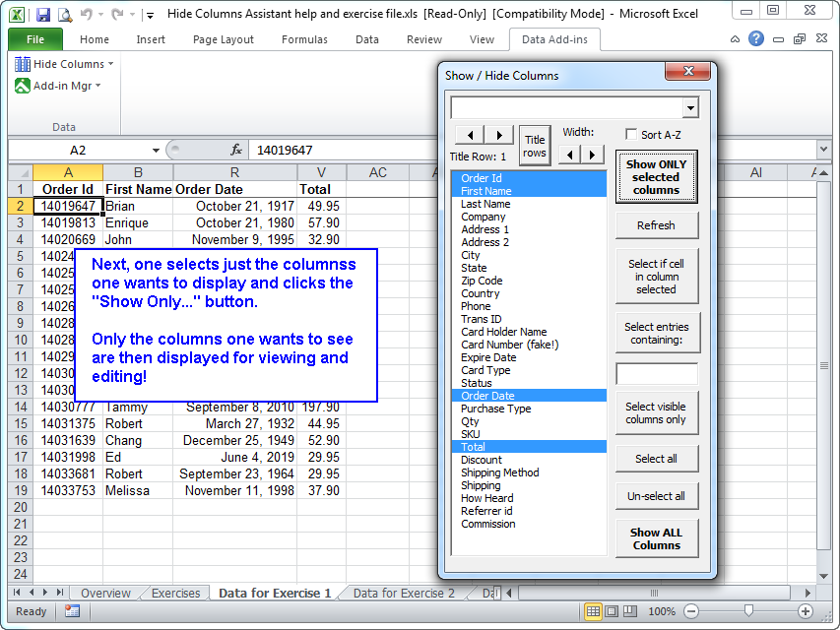Open the Home ribbon tab
The image size is (840, 630).
(95, 39)
